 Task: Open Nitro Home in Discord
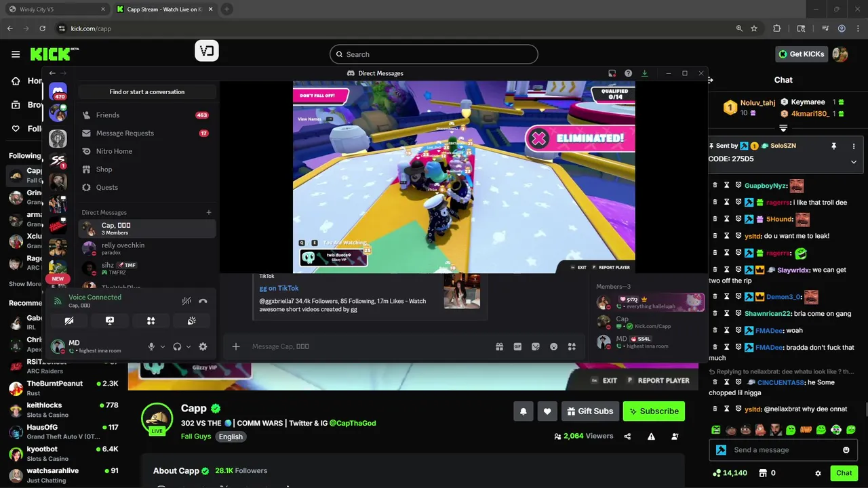click(146, 151)
